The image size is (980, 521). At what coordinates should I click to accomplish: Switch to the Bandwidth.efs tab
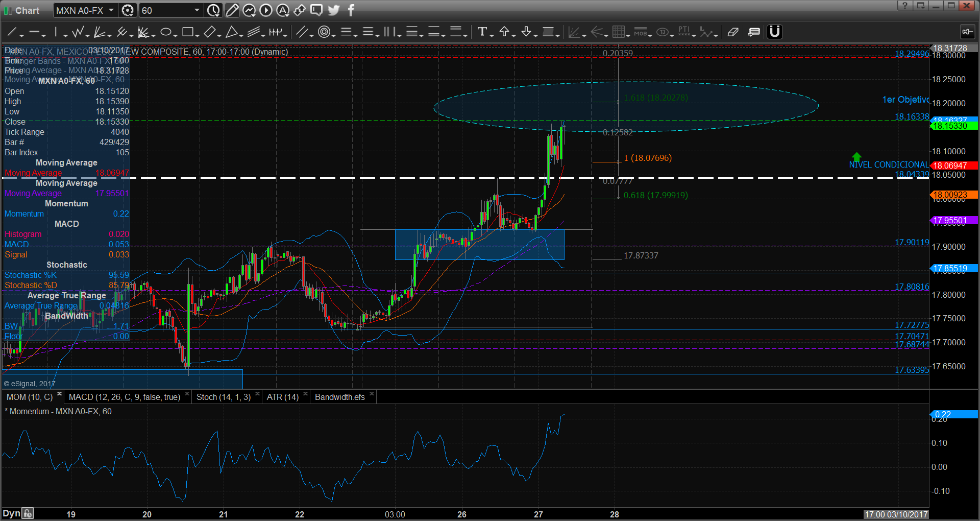[340, 397]
